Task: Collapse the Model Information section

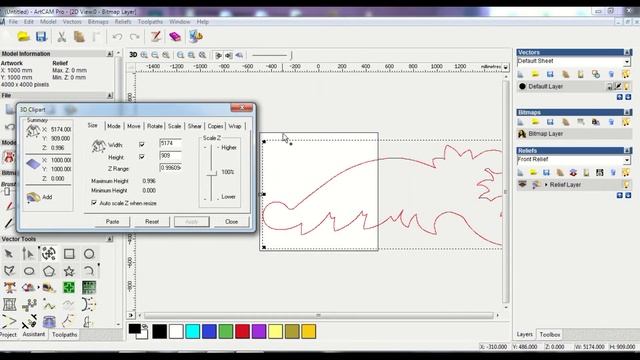Action: 109,54
